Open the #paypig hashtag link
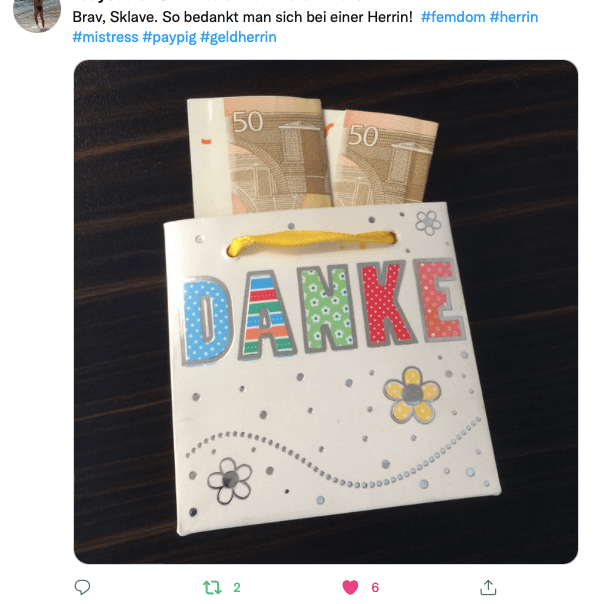The height and width of the screenshot is (604, 594). coord(169,37)
